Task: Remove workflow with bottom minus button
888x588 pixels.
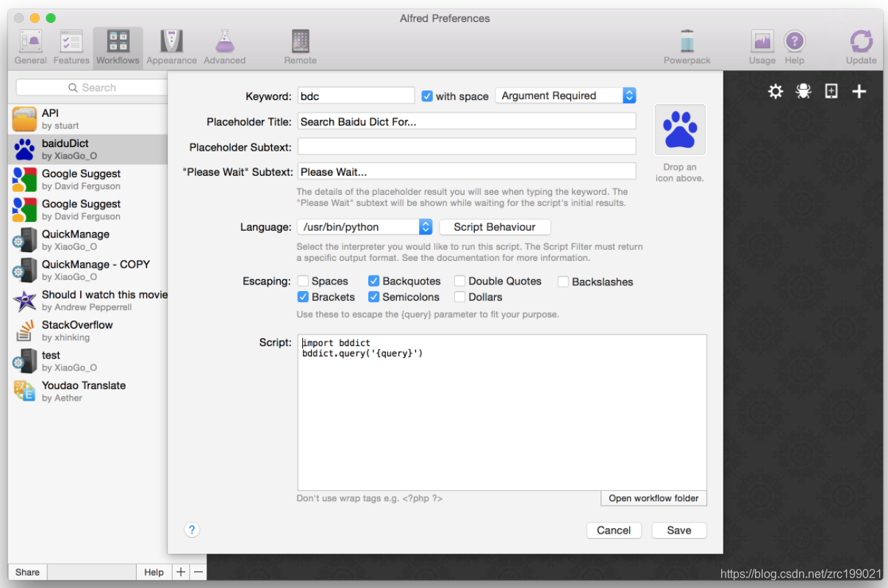Action: (x=198, y=572)
